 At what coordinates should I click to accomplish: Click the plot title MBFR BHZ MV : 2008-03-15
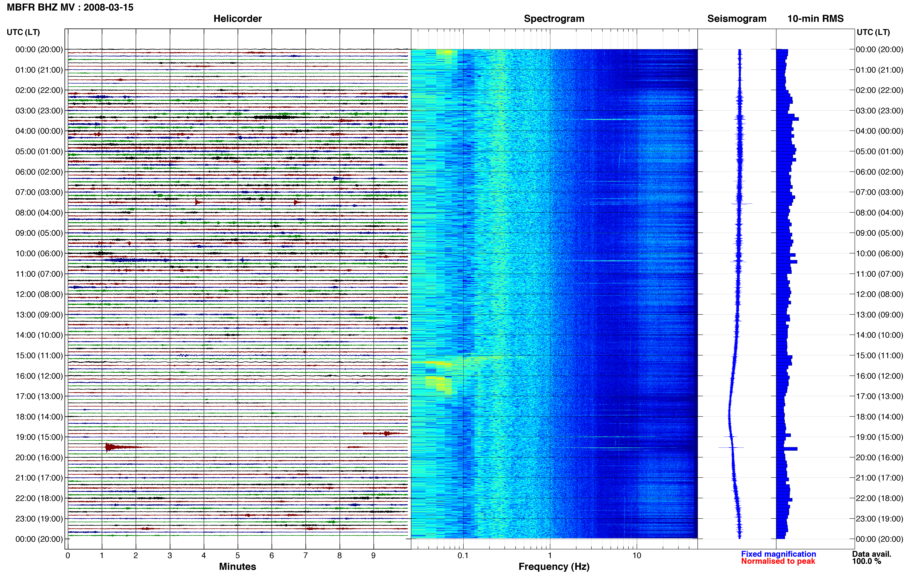click(x=70, y=7)
